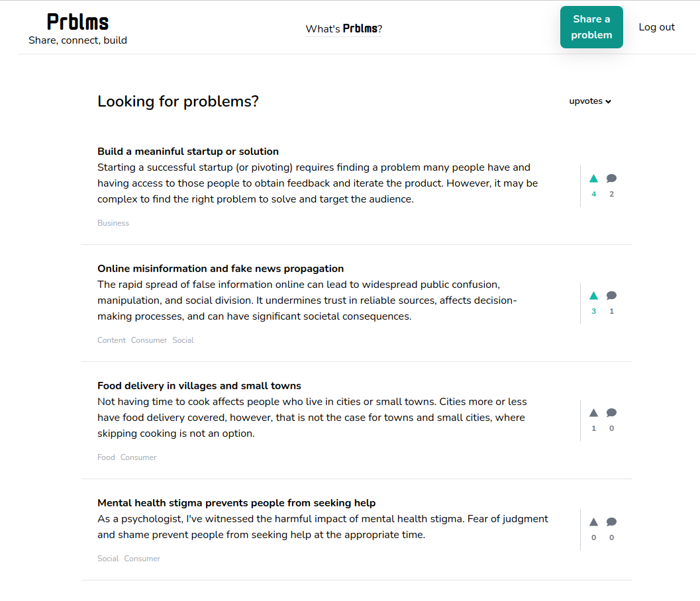Select the Content tag under misinformation problem
The image size is (700, 601).
[112, 340]
